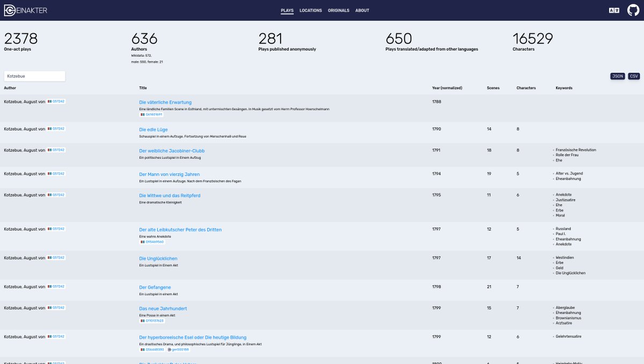Sort by the Title column header
The image size is (644, 364).
click(x=143, y=88)
